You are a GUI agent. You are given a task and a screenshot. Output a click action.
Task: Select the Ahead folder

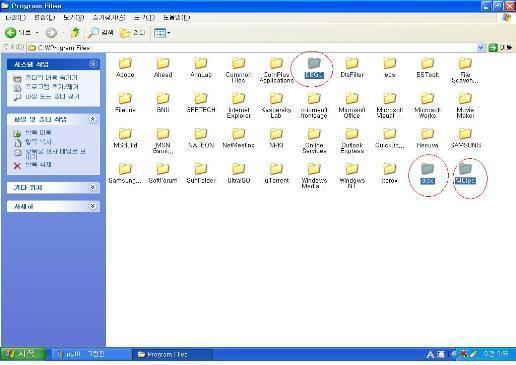coord(163,68)
